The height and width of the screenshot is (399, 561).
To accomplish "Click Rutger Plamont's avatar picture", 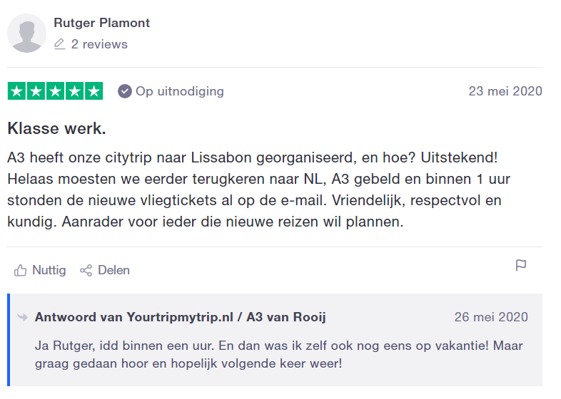I will click(x=26, y=33).
